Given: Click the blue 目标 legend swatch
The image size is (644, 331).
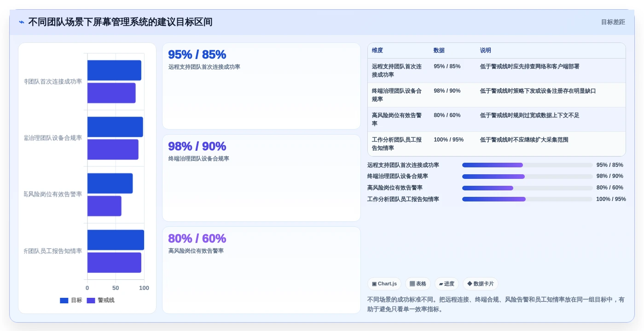Looking at the screenshot, I should pyautogui.click(x=64, y=301).
